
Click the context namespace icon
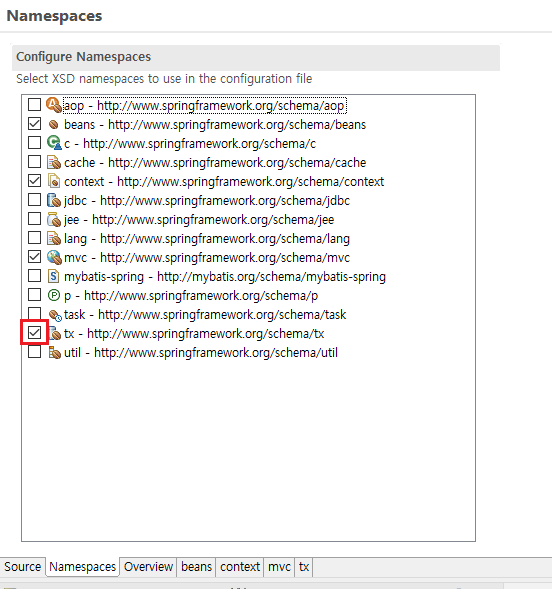tap(54, 181)
